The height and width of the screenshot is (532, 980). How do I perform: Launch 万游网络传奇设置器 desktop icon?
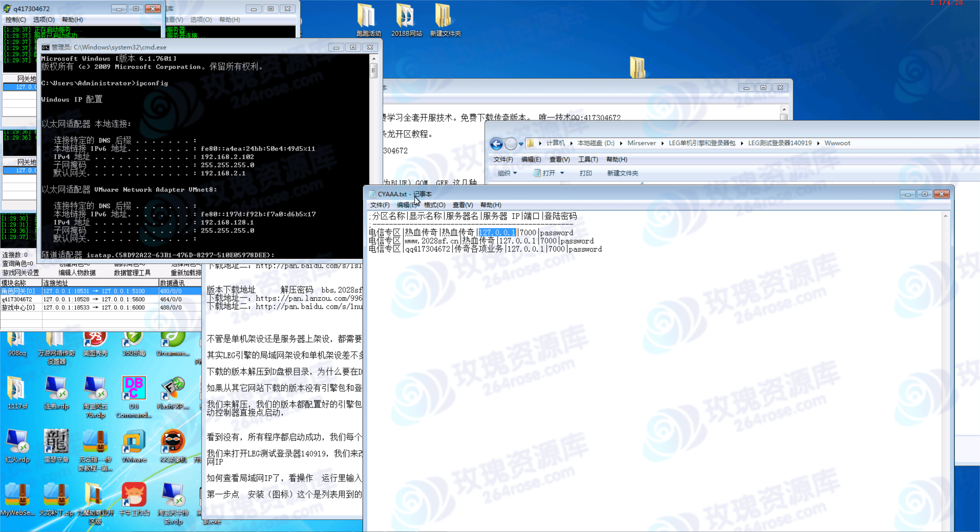pyautogui.click(x=56, y=348)
